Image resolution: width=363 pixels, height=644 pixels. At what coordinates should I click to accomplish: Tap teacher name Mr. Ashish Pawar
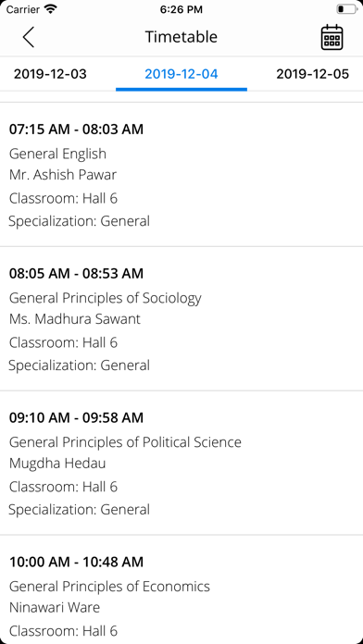click(x=62, y=175)
